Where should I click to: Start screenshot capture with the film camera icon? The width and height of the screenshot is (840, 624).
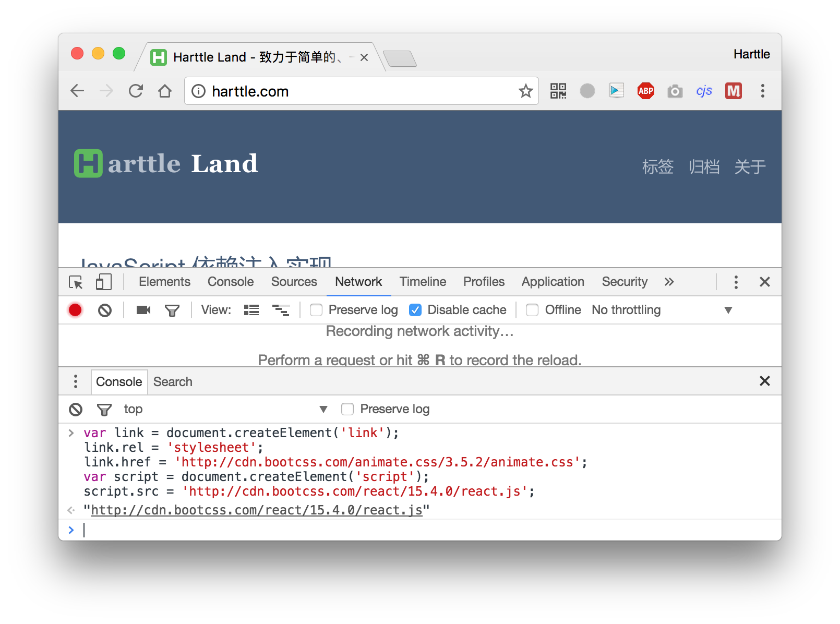tap(143, 310)
